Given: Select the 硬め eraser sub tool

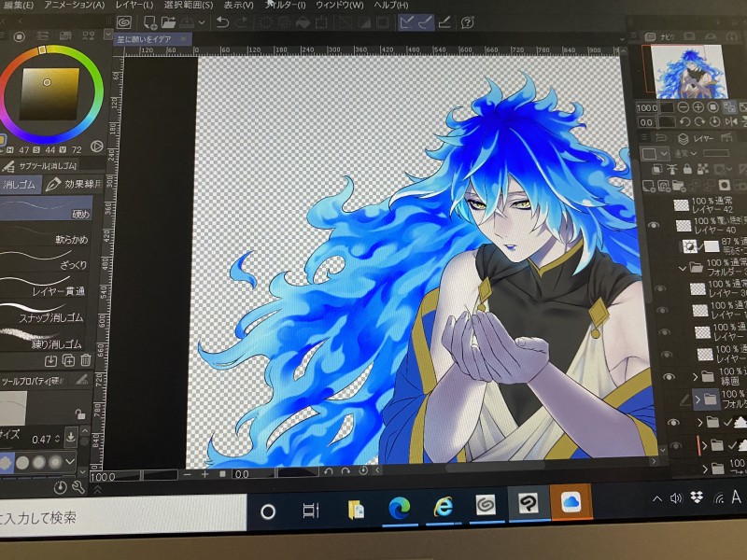Looking at the screenshot, I should click(46, 209).
